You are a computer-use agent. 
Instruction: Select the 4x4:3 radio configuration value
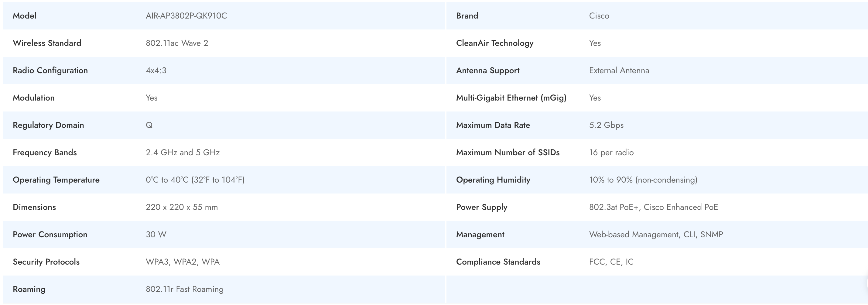[156, 70]
